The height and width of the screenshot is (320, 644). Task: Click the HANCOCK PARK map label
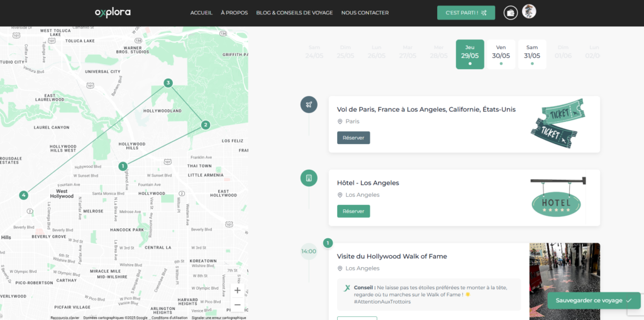(127, 230)
